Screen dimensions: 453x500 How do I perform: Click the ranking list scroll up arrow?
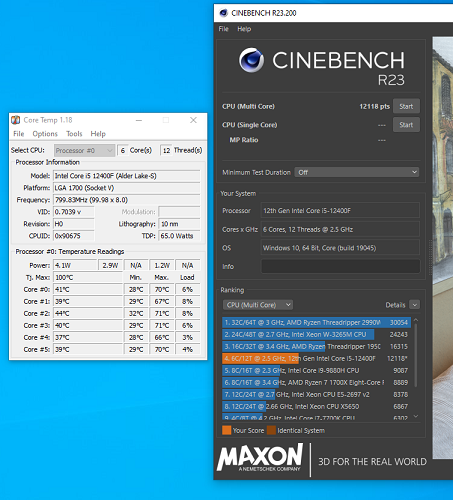coord(416,320)
